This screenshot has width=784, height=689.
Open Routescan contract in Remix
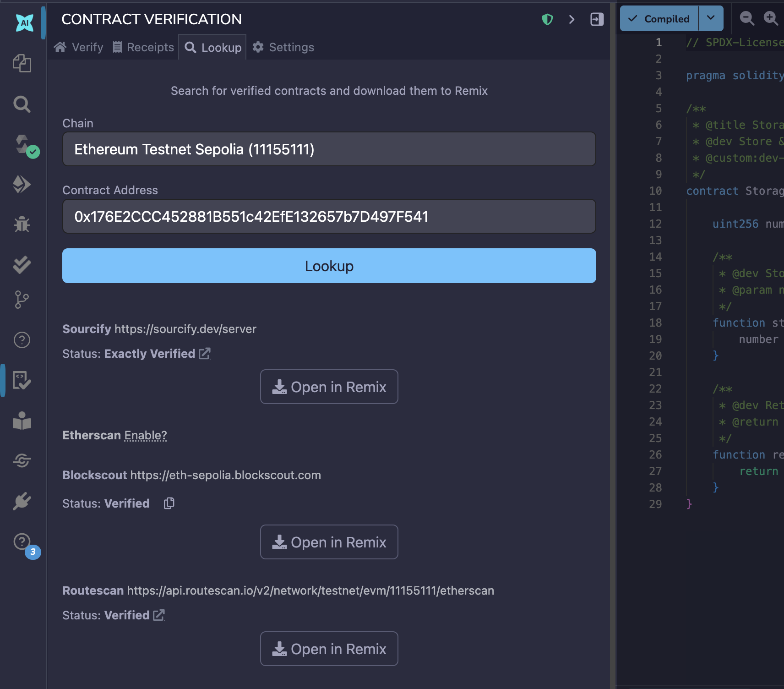329,649
